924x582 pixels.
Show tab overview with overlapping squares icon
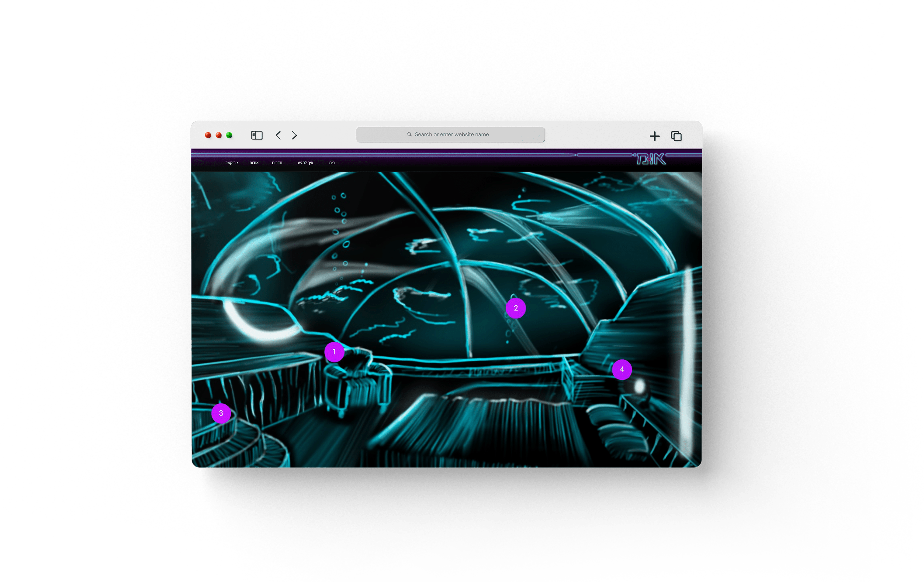pyautogui.click(x=676, y=136)
